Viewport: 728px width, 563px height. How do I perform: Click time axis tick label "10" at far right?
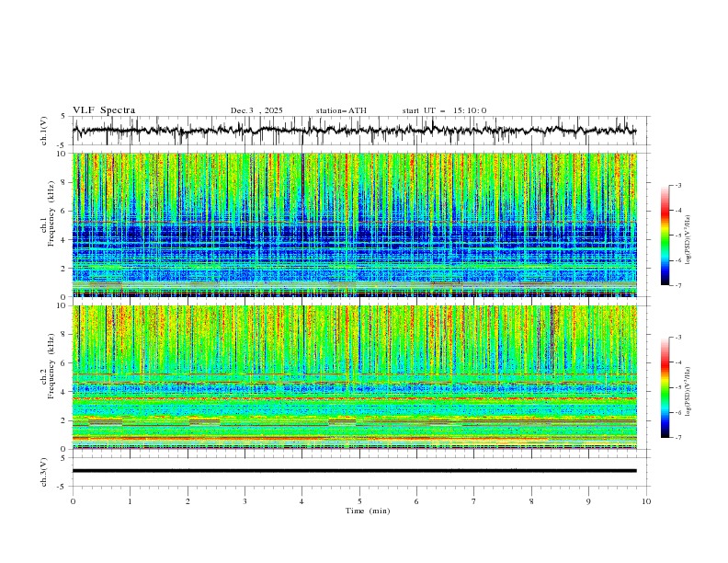(x=646, y=501)
